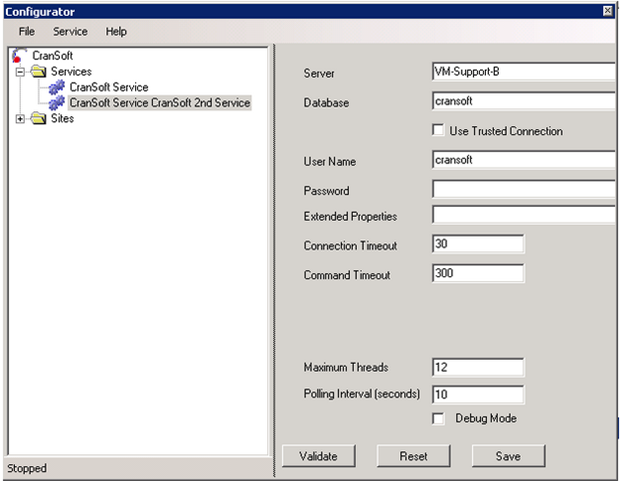Image resolution: width=621 pixels, height=481 pixels.
Task: Click the Polling Interval field
Action: pyautogui.click(x=478, y=395)
